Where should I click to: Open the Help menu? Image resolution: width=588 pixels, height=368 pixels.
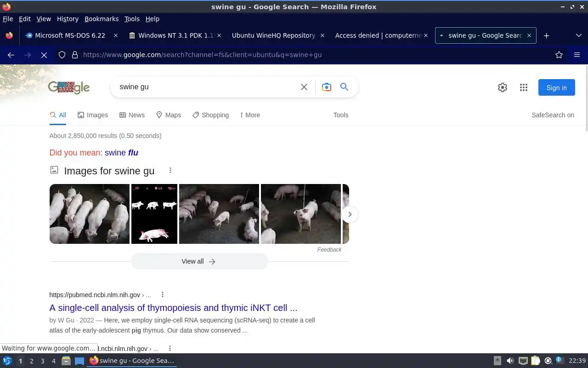(x=153, y=19)
